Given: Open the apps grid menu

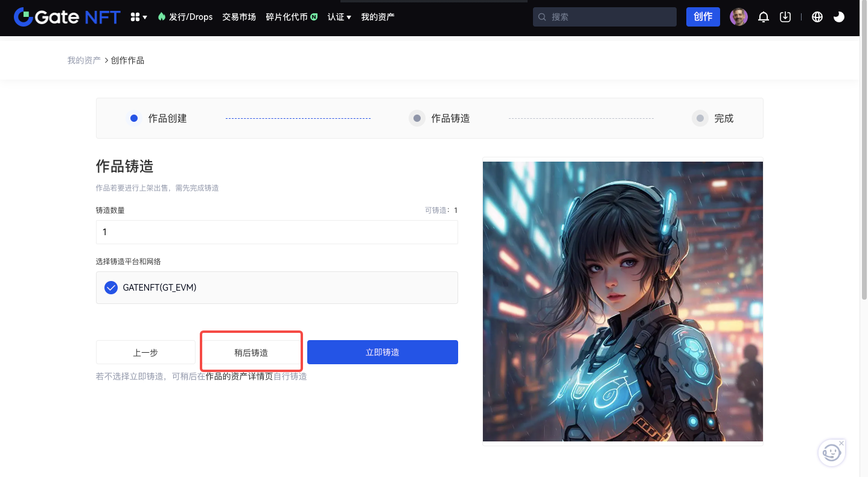Looking at the screenshot, I should (x=139, y=17).
